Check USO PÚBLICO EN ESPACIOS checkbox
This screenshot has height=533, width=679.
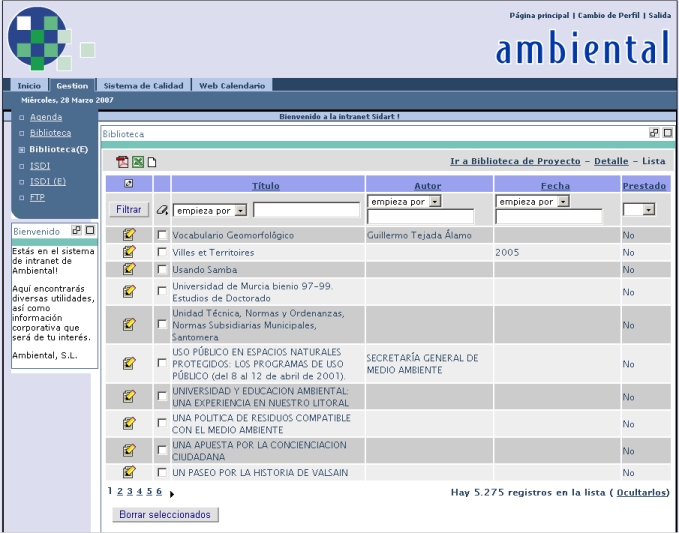(x=162, y=362)
